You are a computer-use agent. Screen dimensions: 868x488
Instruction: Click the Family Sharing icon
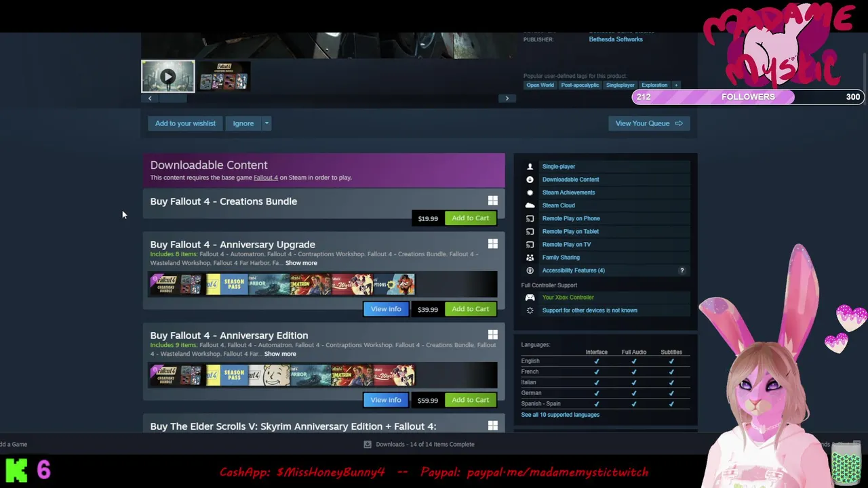(x=530, y=258)
